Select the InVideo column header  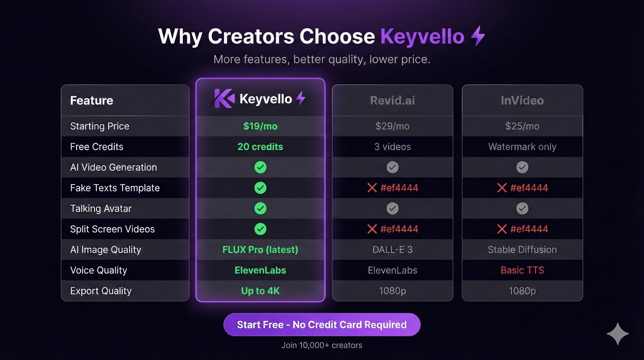tap(522, 100)
